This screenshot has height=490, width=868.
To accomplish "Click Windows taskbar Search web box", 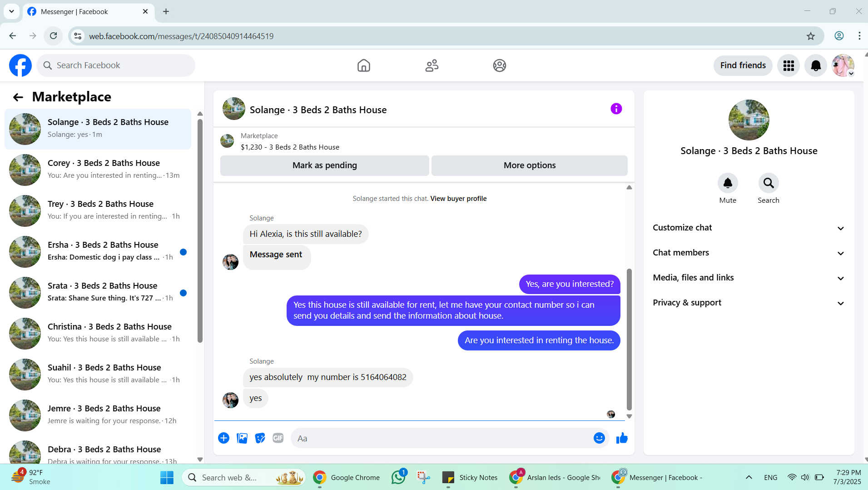I will click(x=244, y=477).
